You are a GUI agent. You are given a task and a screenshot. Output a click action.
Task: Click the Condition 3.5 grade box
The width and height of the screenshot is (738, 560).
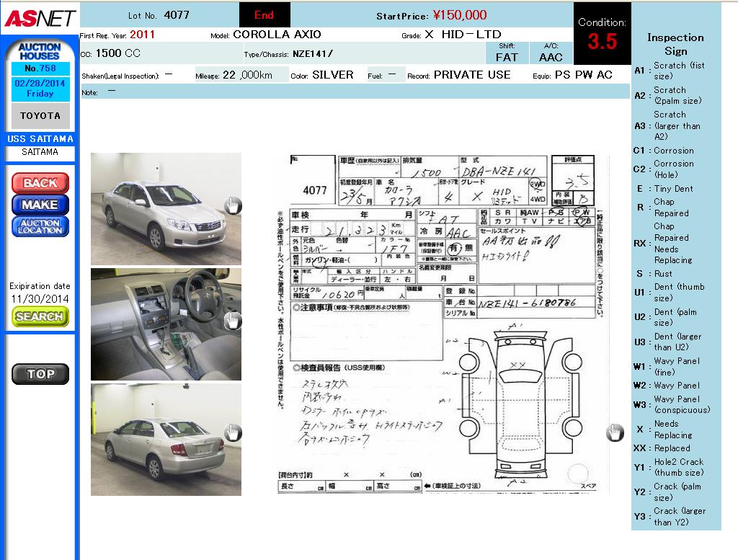[x=602, y=34]
